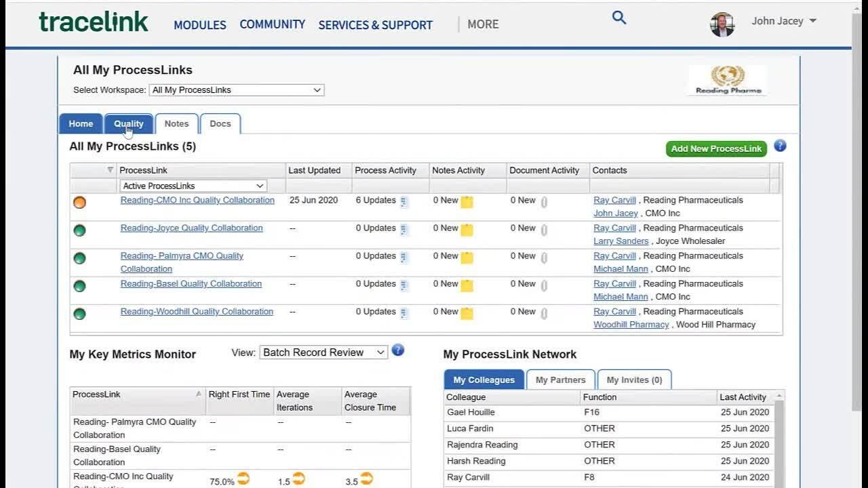
Task: Open process activity icon for Reading-Basel row
Action: coord(403,285)
